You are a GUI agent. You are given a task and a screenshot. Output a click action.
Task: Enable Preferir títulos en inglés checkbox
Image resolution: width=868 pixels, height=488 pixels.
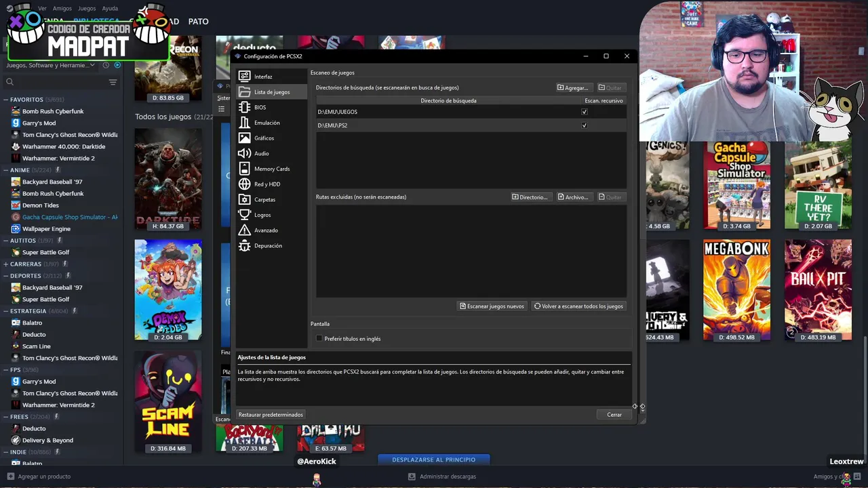[319, 338]
